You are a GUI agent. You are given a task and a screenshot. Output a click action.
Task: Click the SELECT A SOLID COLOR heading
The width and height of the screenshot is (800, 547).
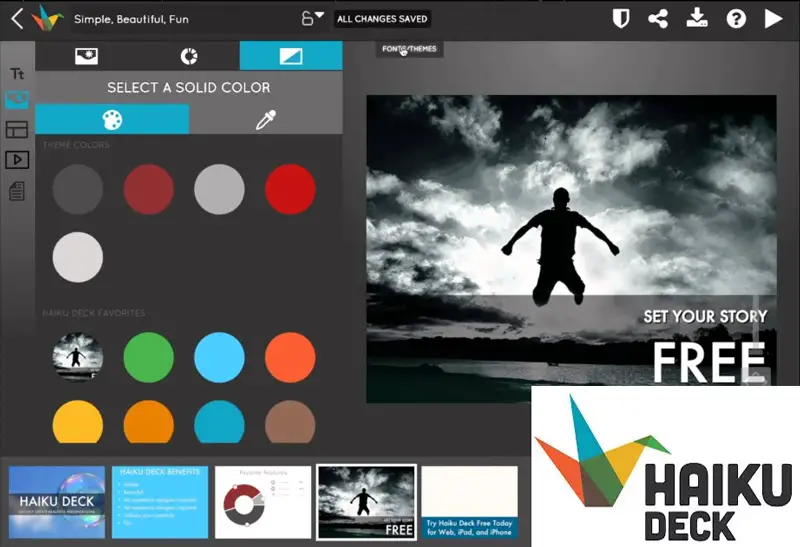[189, 87]
